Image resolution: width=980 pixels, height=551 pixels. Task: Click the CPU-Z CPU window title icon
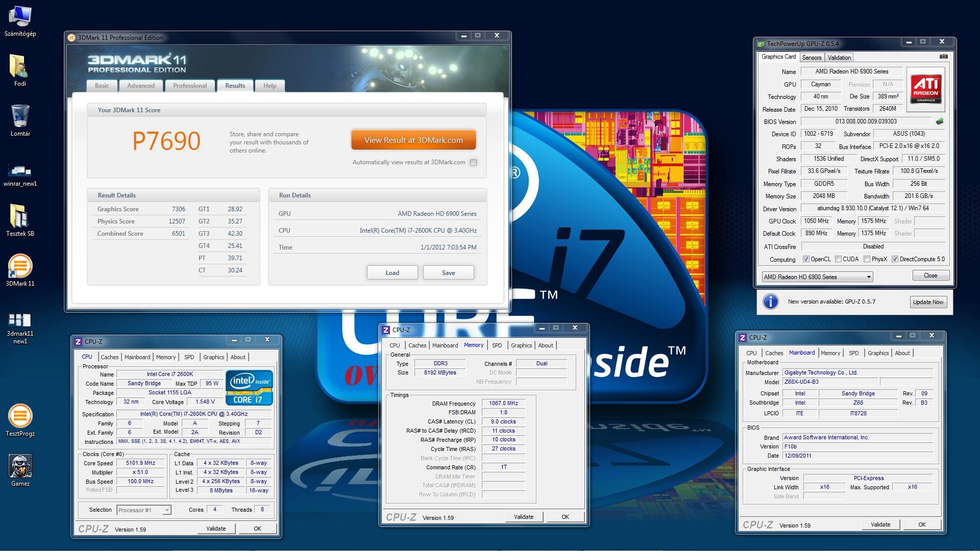(x=78, y=341)
